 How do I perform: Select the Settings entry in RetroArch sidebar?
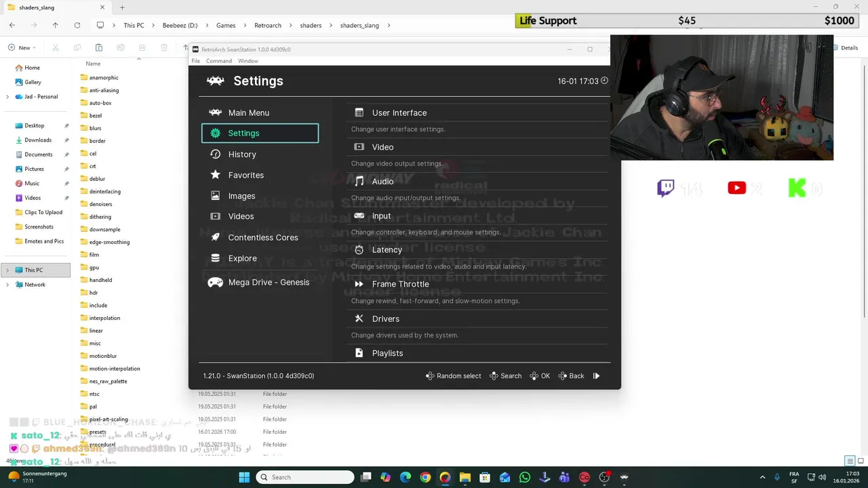point(260,134)
